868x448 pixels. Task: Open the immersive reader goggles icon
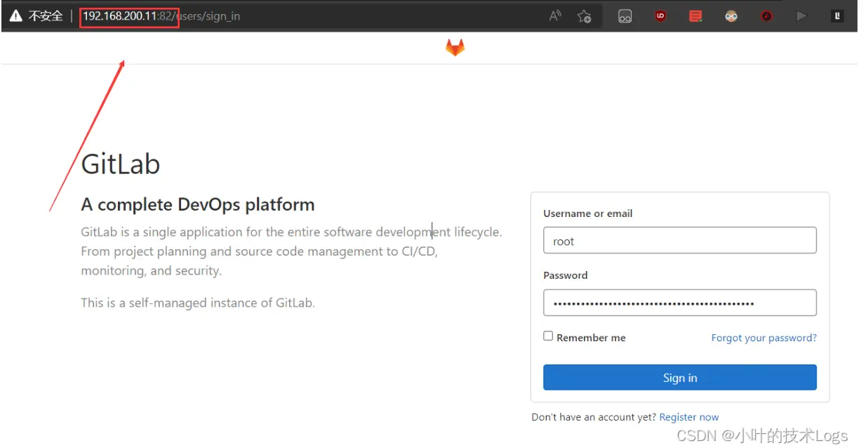pos(625,16)
